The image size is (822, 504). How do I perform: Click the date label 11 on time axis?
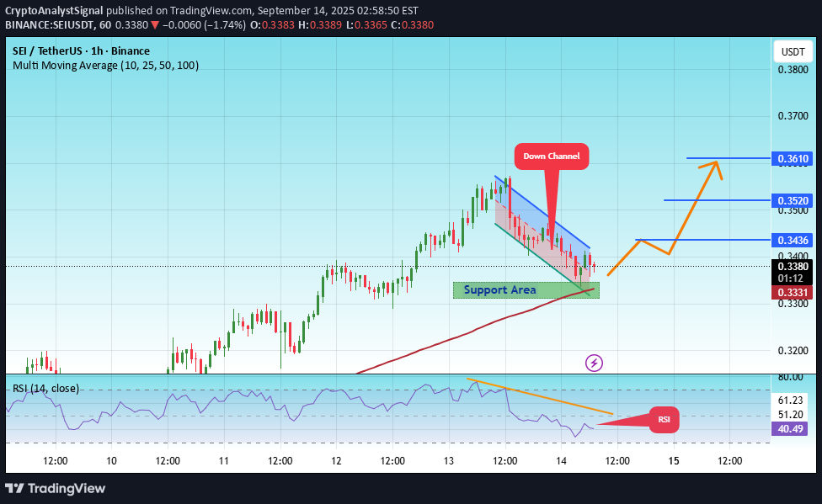(x=224, y=460)
